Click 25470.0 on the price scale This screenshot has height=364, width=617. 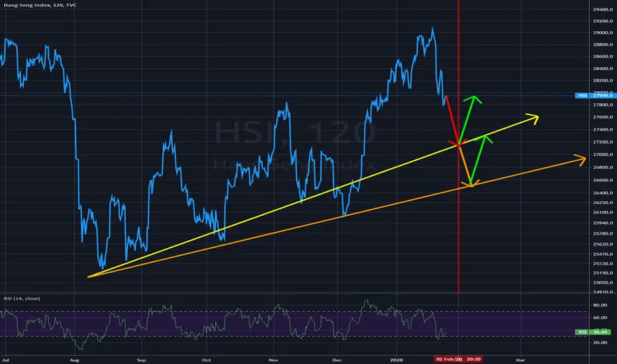(x=603, y=254)
